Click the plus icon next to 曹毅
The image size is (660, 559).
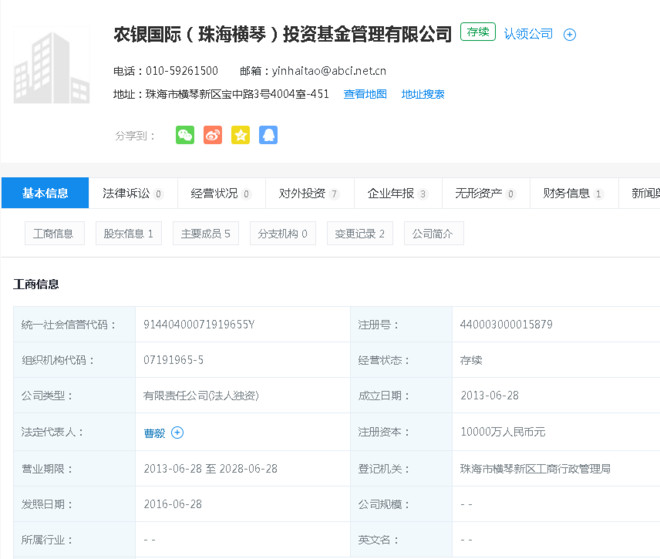click(x=177, y=432)
